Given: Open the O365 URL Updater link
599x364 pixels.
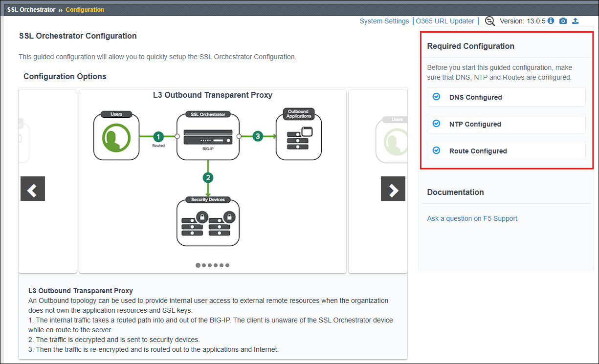Looking at the screenshot, I should (x=445, y=21).
